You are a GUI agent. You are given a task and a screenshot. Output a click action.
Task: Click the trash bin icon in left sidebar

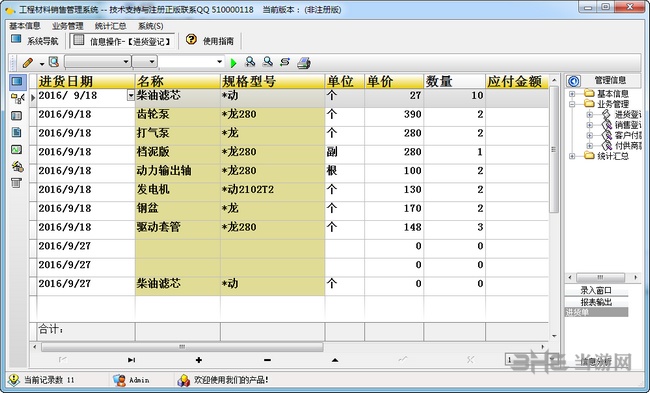tap(16, 183)
